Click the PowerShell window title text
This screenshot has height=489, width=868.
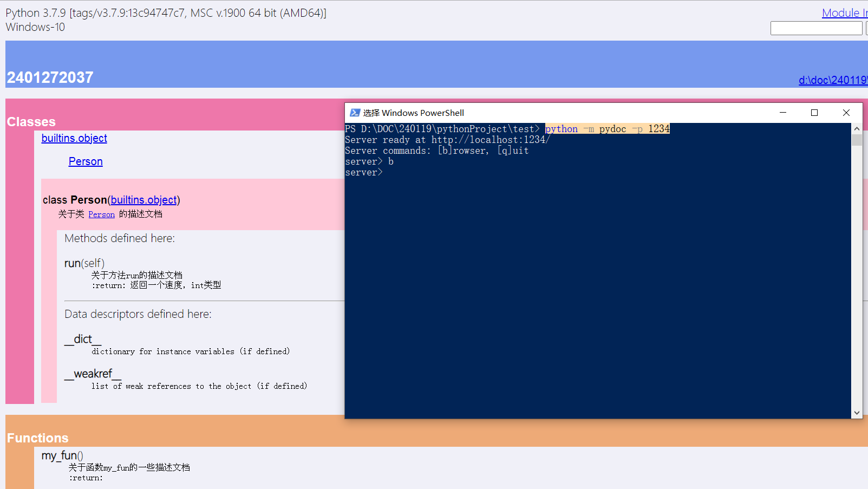[x=414, y=113]
